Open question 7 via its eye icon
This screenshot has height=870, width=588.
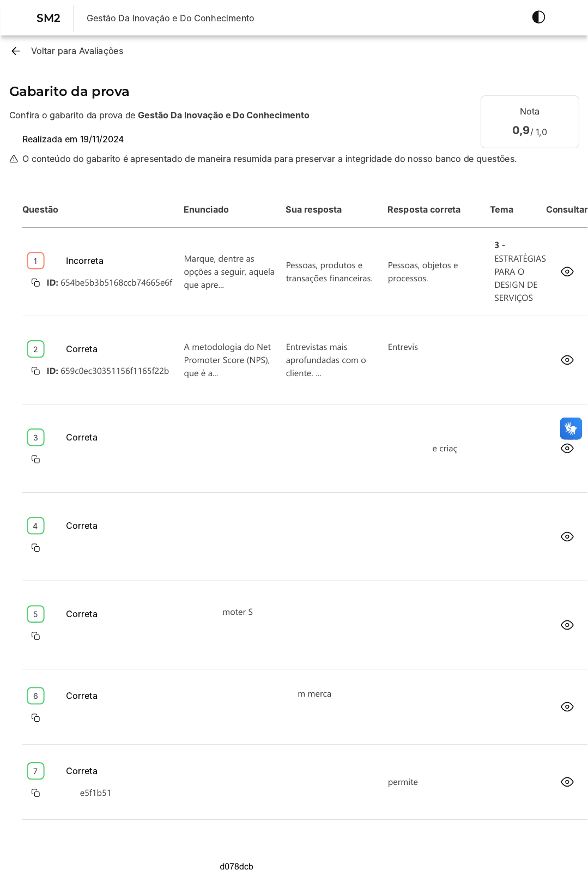(x=567, y=782)
